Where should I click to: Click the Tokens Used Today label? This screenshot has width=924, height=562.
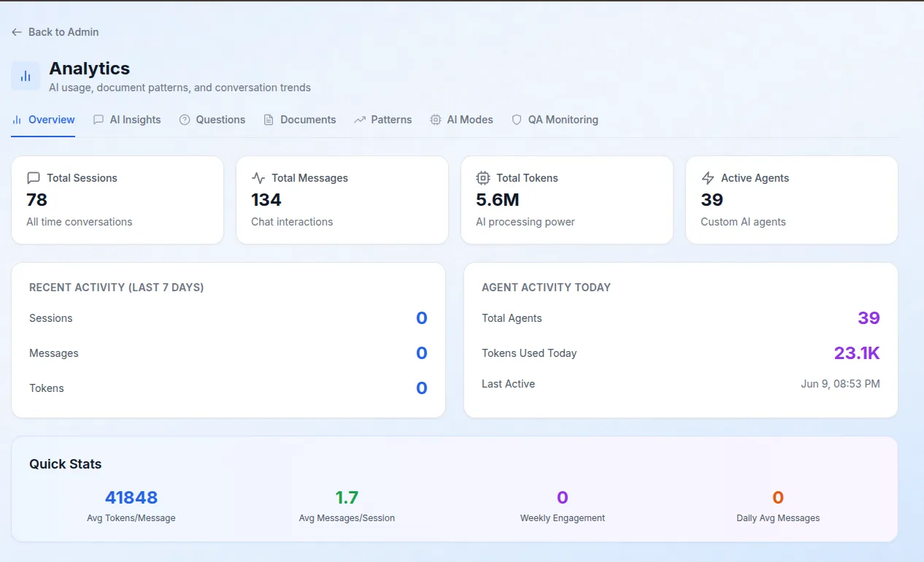pos(529,353)
